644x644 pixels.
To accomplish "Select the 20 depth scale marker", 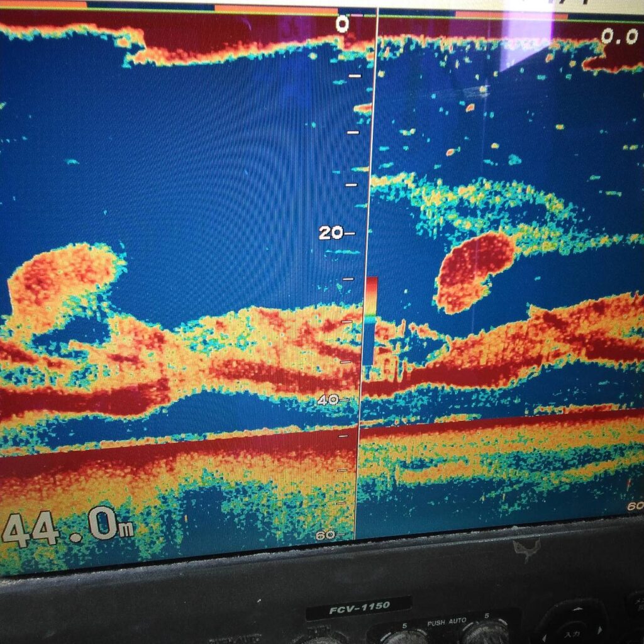I will [331, 233].
